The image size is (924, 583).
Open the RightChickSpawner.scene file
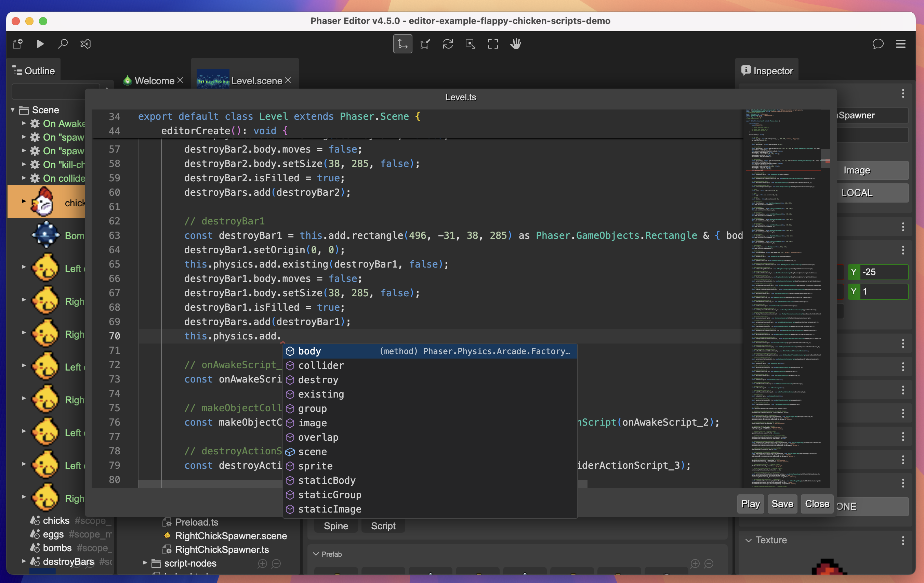tap(231, 536)
